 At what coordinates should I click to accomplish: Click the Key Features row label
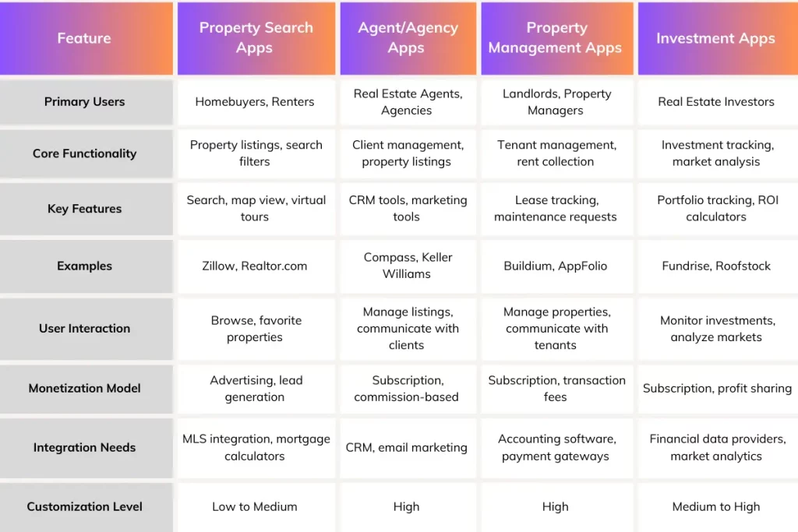(x=84, y=209)
